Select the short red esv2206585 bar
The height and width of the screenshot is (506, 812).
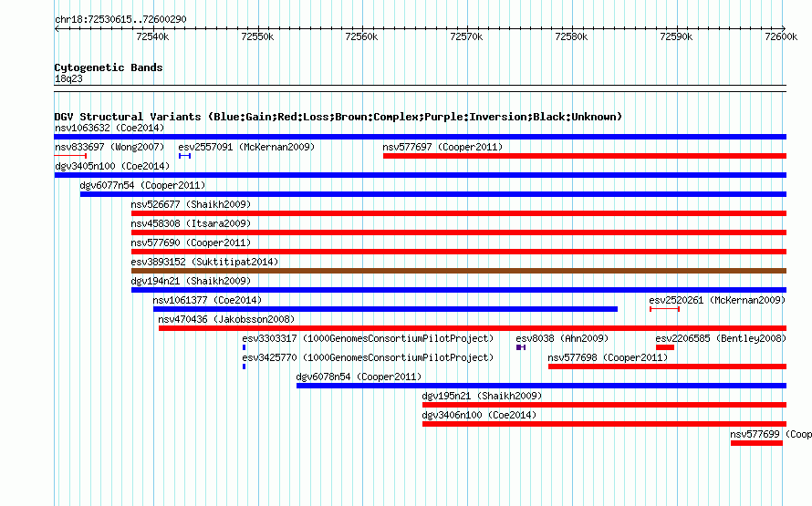665,347
